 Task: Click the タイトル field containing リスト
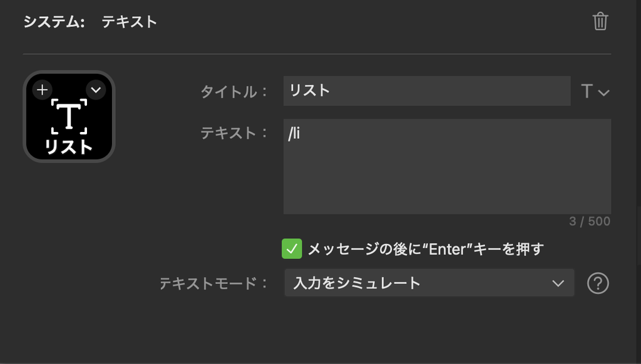point(427,91)
